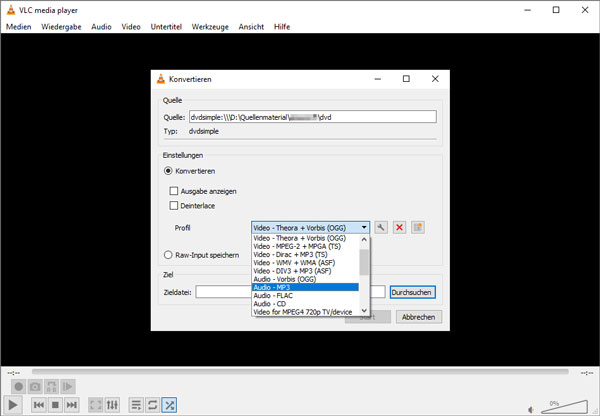Enable Ausgabe anzeigen checkbox

[174, 191]
